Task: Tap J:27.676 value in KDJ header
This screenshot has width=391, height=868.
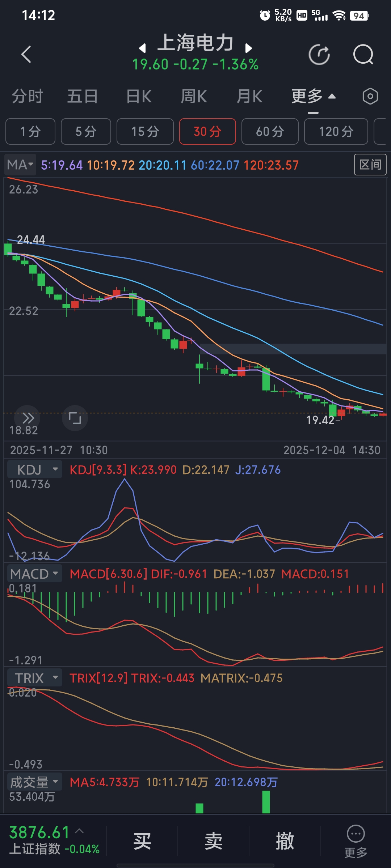Action: (x=258, y=470)
